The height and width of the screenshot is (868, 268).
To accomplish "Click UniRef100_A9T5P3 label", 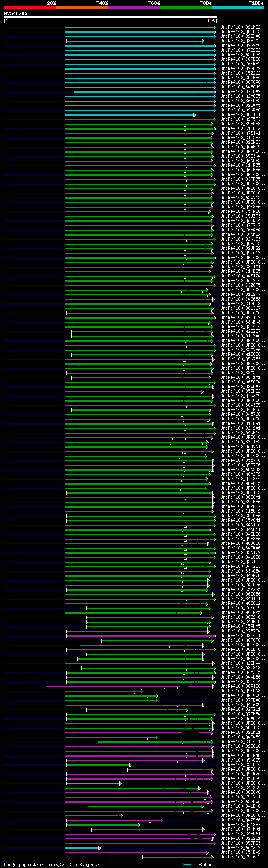I will [240, 119].
